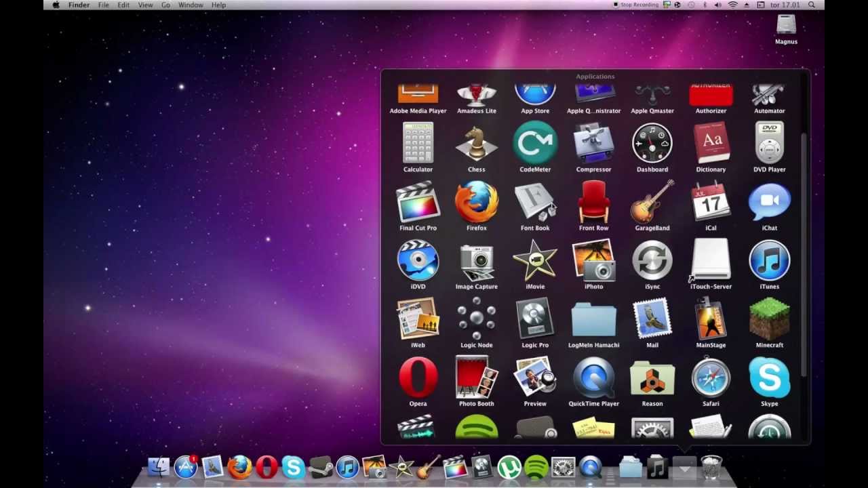Image resolution: width=868 pixels, height=488 pixels.
Task: Open Skype in the Applications stack
Action: point(769,378)
